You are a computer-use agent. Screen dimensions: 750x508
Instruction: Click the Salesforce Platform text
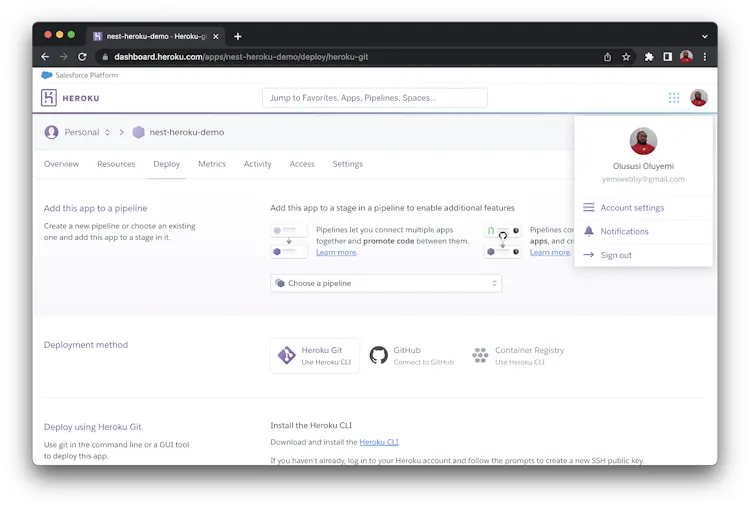click(x=87, y=75)
